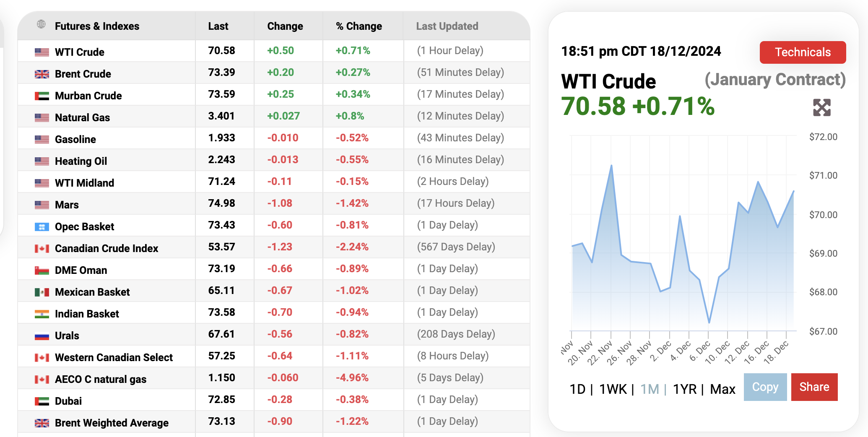
Task: Click the Mexican flag beside Mexican Basket
Action: tap(42, 292)
